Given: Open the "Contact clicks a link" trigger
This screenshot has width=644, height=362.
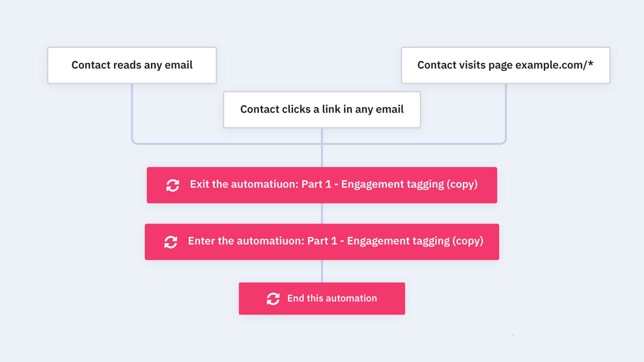Looking at the screenshot, I should 322,109.
